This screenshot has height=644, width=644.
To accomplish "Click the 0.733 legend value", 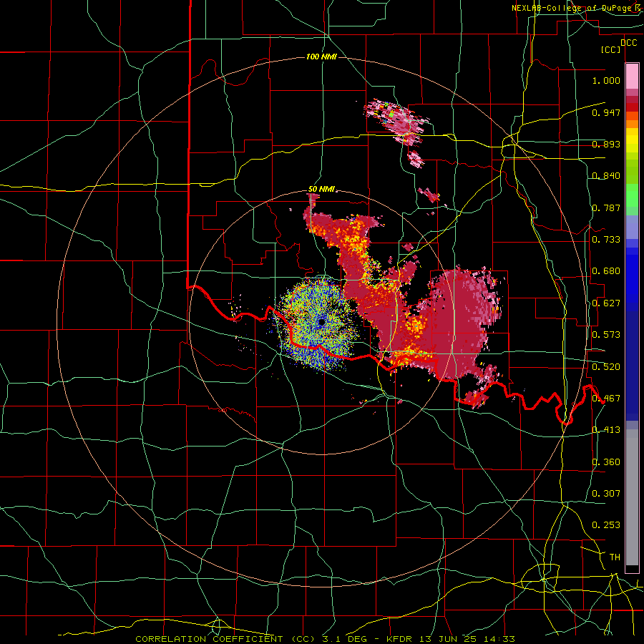I will coord(606,240).
